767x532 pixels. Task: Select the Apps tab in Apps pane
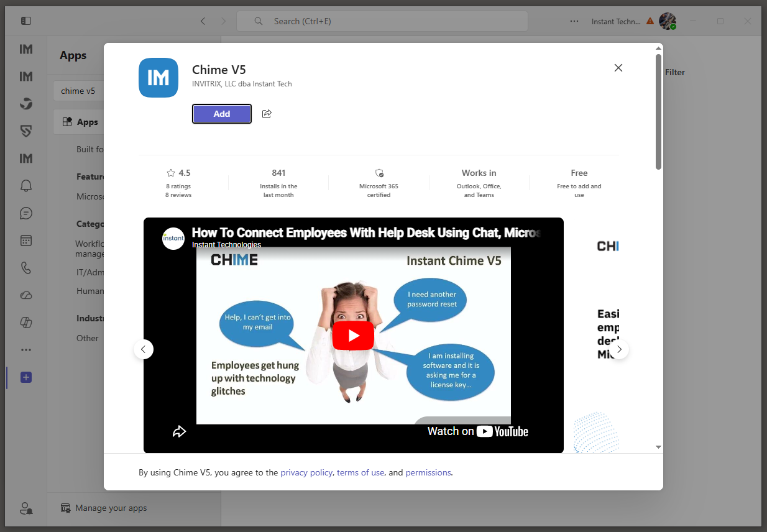(78, 122)
